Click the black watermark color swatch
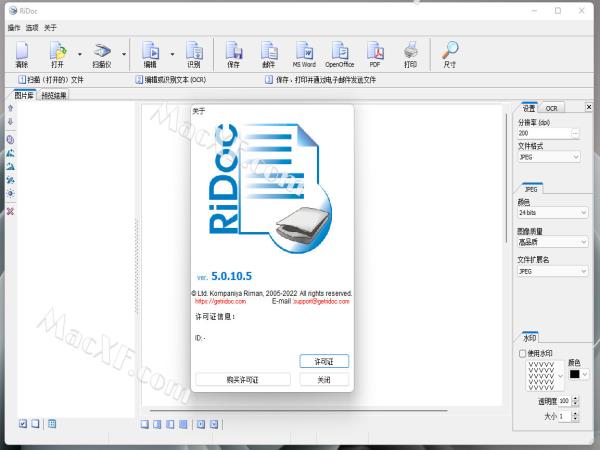This screenshot has height=450, width=600. pos(574,375)
